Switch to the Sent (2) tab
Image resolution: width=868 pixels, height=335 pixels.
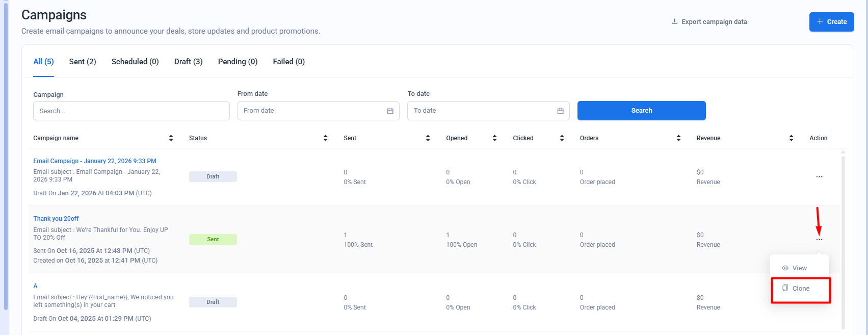pyautogui.click(x=83, y=62)
